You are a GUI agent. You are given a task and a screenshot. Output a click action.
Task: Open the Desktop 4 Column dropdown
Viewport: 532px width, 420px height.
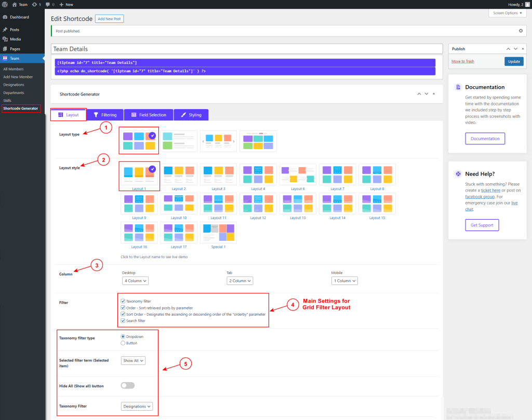135,281
